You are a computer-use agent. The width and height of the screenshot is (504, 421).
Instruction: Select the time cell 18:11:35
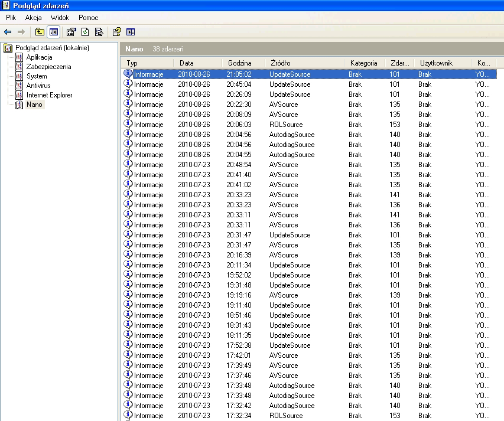(239, 335)
